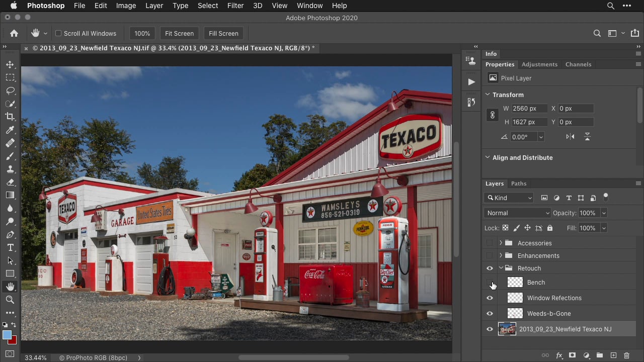The height and width of the screenshot is (362, 644).
Task: Open the Kind filter dropdown
Action: (x=508, y=198)
